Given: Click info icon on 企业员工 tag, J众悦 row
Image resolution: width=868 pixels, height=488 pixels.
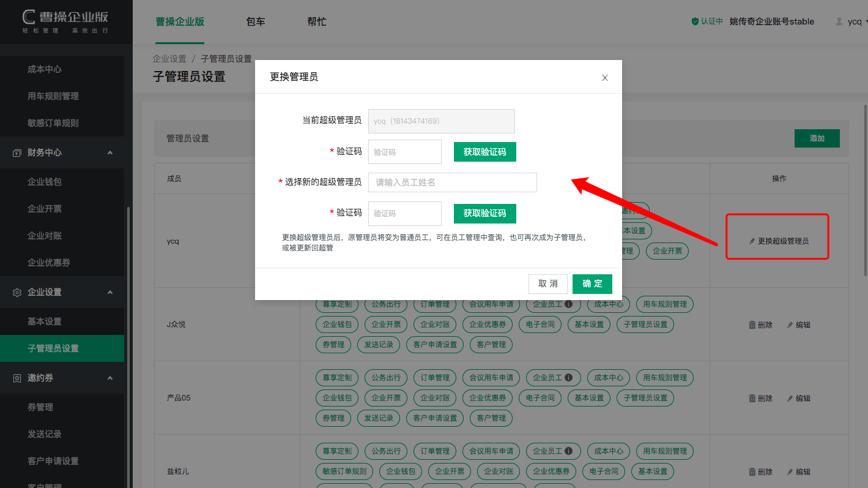Looking at the screenshot, I should pos(568,304).
